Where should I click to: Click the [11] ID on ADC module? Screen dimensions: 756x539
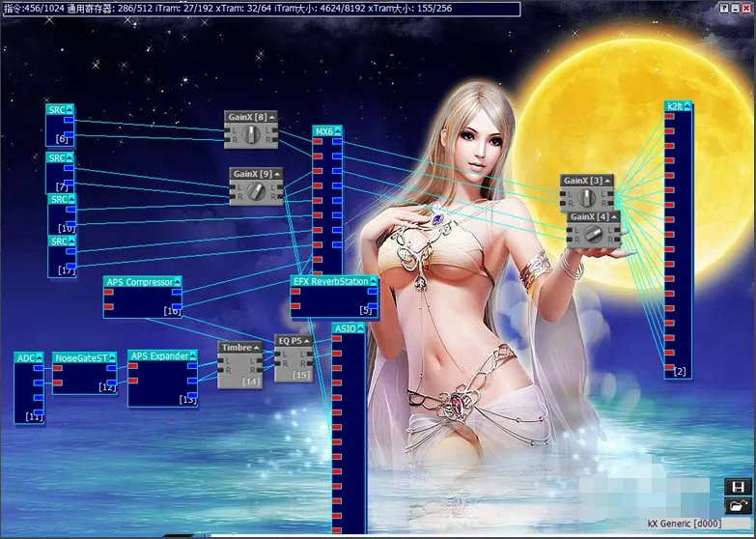pos(34,416)
